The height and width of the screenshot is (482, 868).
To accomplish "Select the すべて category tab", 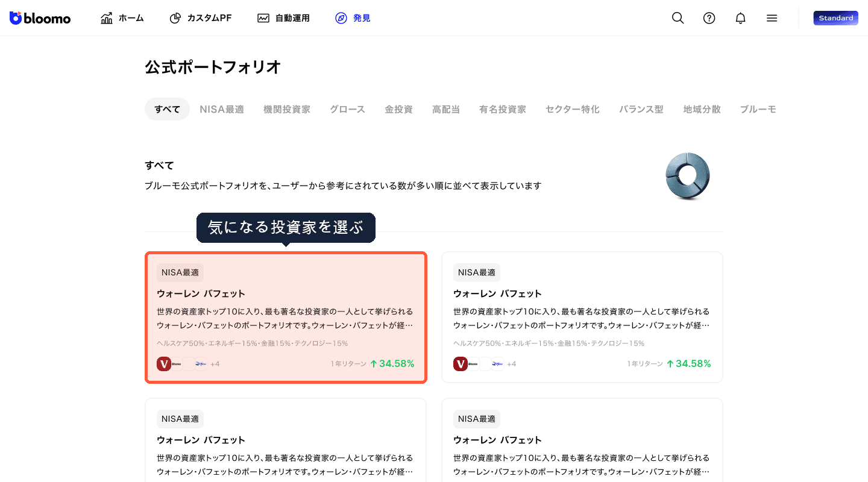I will pos(167,109).
